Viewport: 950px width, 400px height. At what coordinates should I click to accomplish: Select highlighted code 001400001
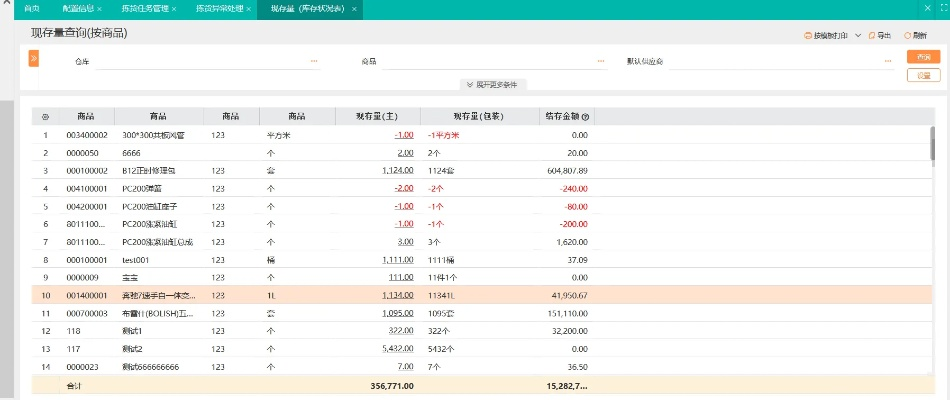point(87,296)
